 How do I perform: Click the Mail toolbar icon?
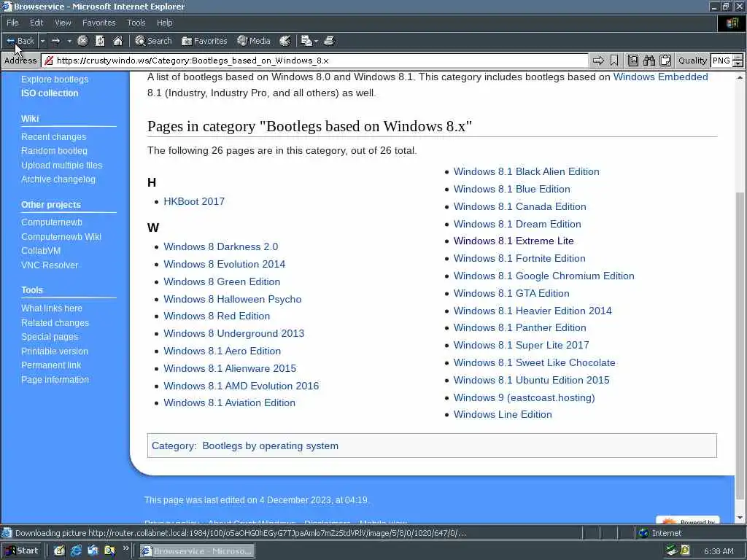pyautogui.click(x=306, y=41)
